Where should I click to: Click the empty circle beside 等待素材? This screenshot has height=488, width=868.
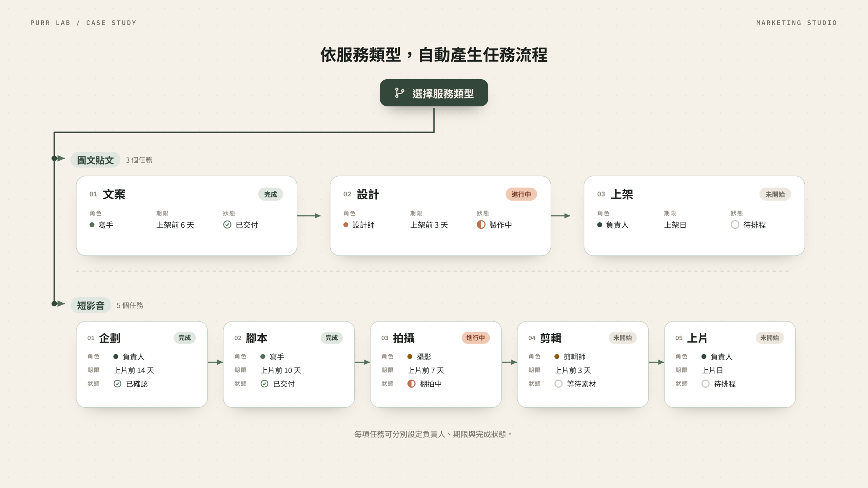(x=558, y=384)
